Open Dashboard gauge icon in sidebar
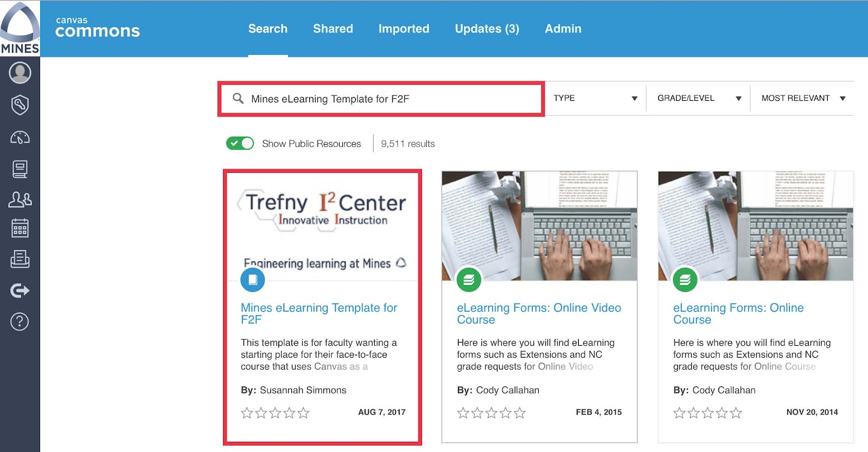The image size is (868, 452). (20, 137)
